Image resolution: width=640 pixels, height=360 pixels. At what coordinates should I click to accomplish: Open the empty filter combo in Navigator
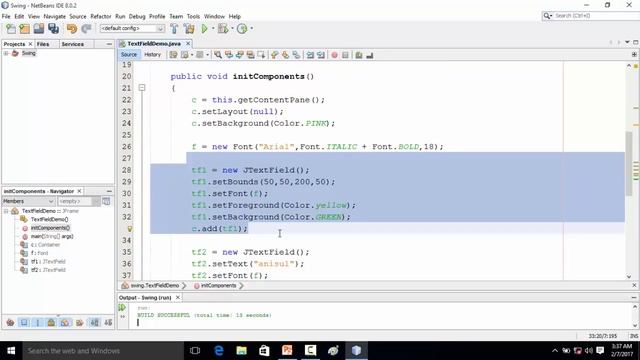coord(79,201)
